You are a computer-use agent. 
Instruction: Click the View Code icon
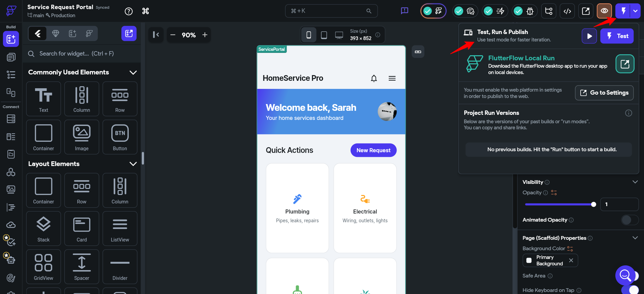coord(567,11)
